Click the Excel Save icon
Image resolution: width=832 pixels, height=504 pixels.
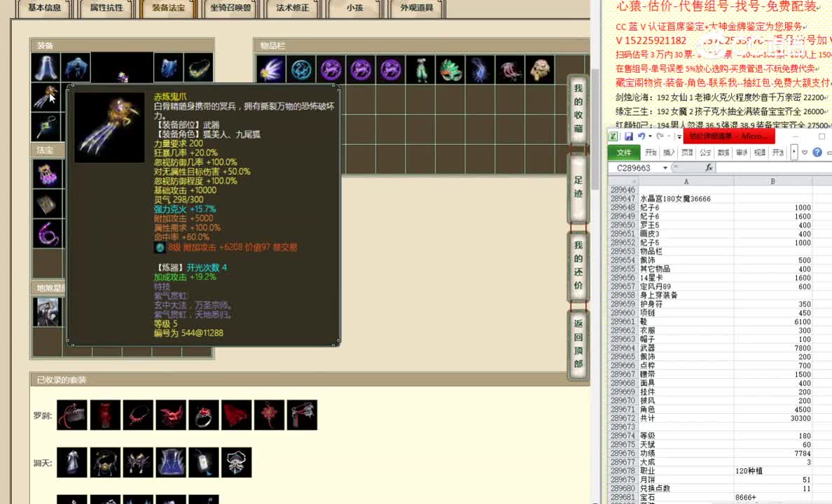629,136
